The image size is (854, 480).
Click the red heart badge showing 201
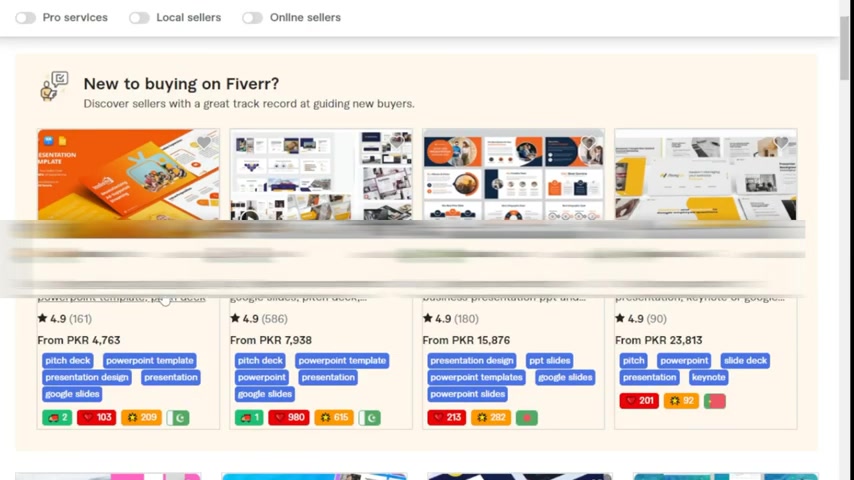coord(639,401)
